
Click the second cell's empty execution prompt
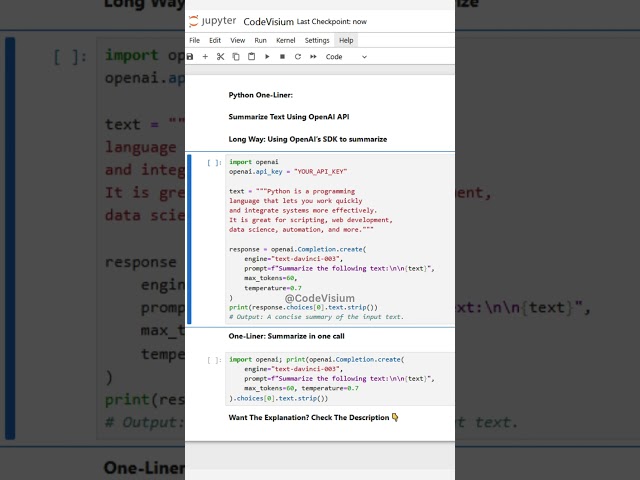[214, 360]
